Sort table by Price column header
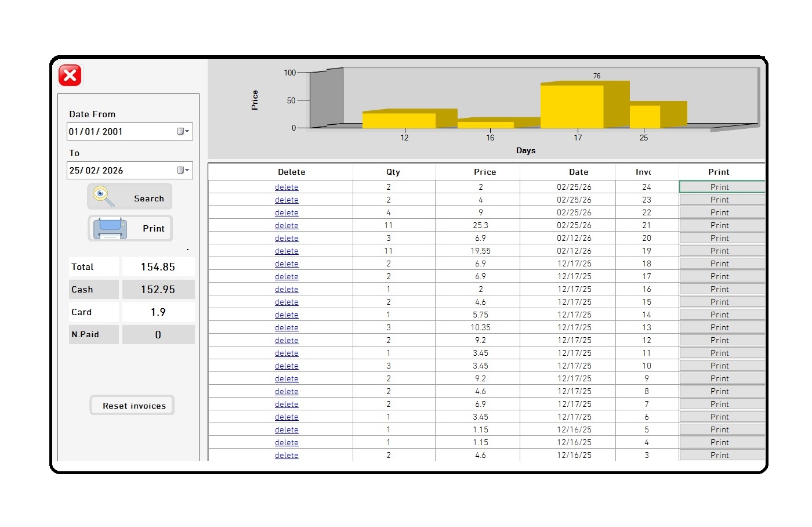Screen dimensions: 812x527 [485, 172]
